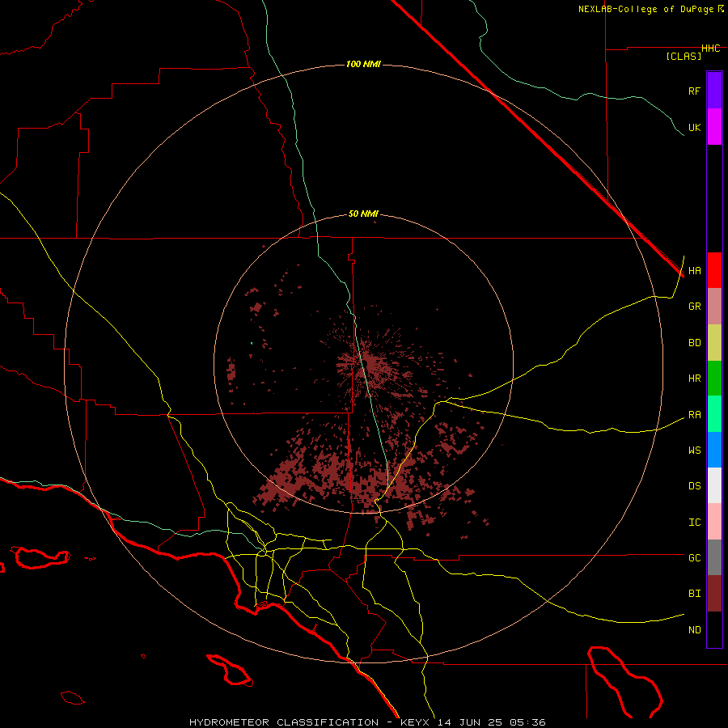This screenshot has height=728, width=728.
Task: Click the HR legend label
Action: (x=694, y=379)
